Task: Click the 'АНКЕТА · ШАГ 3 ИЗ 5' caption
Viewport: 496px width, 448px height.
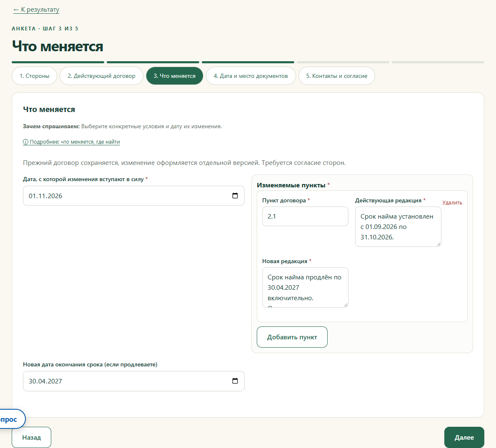Action: point(45,28)
